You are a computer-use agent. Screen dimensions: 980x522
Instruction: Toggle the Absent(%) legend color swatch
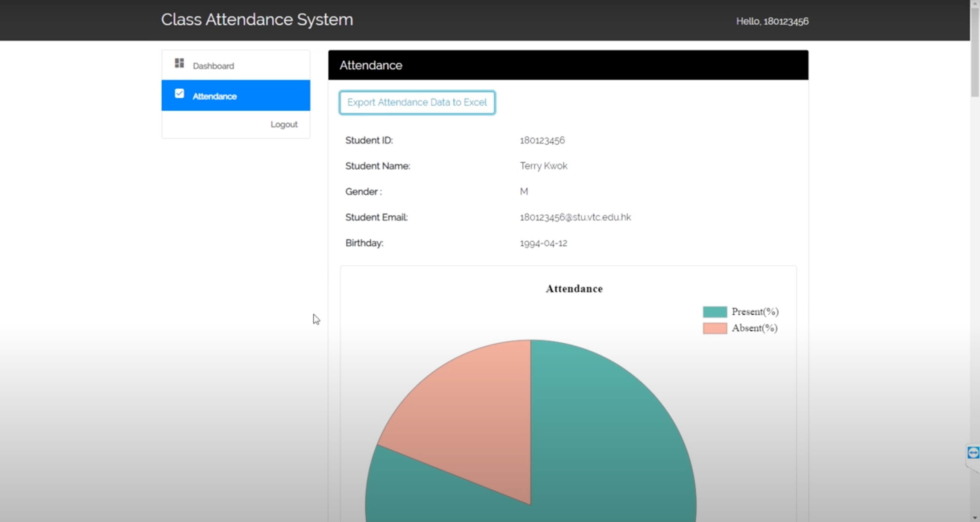tap(715, 328)
